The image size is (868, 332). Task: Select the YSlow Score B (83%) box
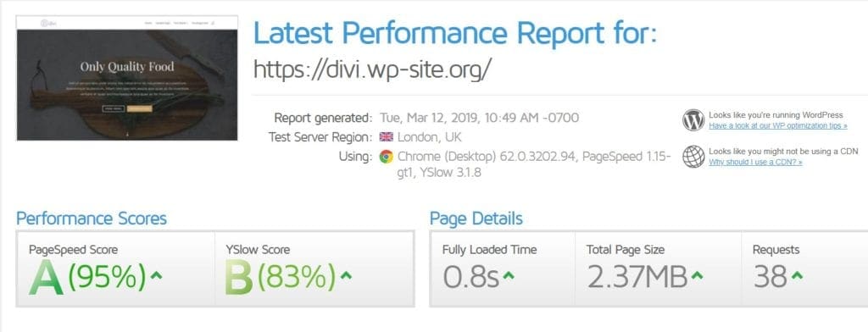[314, 268]
